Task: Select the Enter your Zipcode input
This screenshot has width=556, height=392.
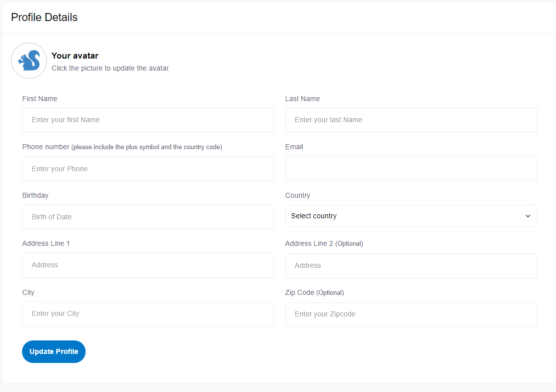Action: pyautogui.click(x=411, y=314)
